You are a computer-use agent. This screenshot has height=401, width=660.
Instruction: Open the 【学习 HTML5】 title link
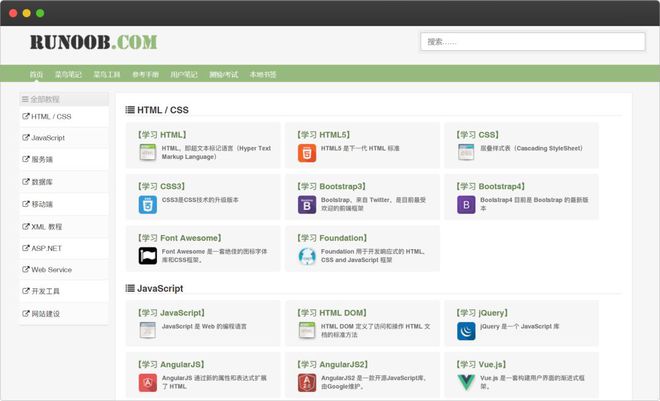tap(324, 135)
